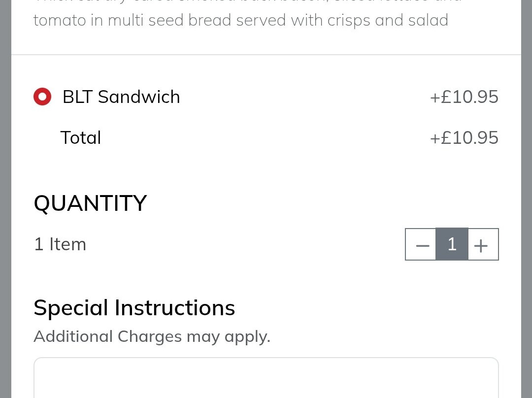Click the "1 Item" quantity text
The height and width of the screenshot is (398, 532).
[60, 244]
